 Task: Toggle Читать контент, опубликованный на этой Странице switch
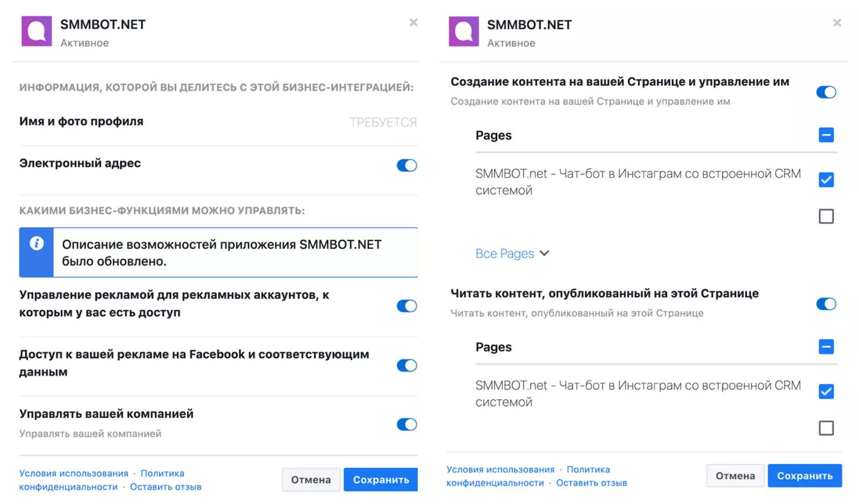(826, 304)
